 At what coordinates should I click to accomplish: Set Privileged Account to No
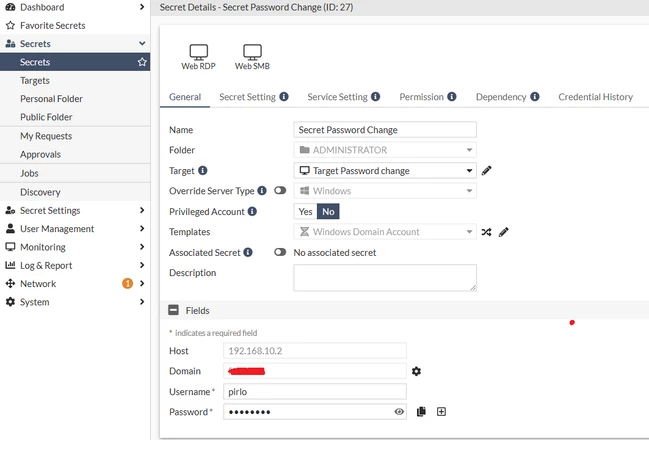328,211
